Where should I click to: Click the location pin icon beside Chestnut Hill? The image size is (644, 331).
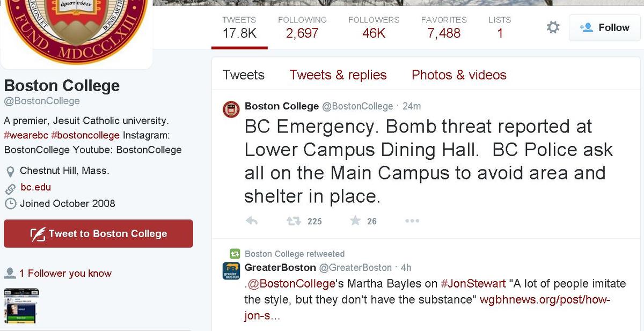tap(10, 171)
